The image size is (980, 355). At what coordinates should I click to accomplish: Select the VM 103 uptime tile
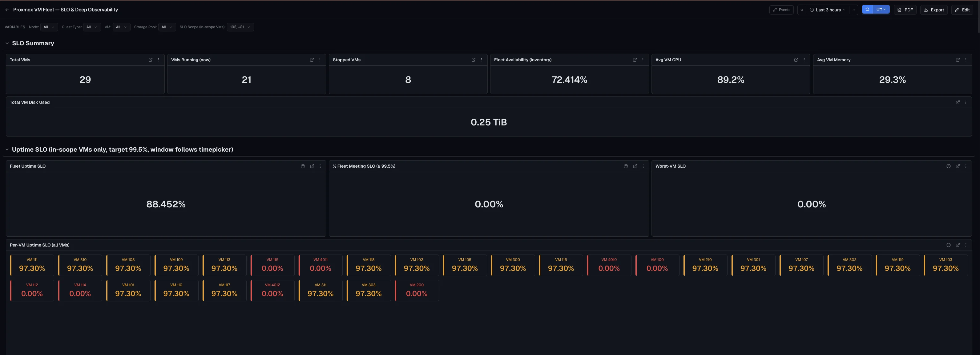pos(946,265)
